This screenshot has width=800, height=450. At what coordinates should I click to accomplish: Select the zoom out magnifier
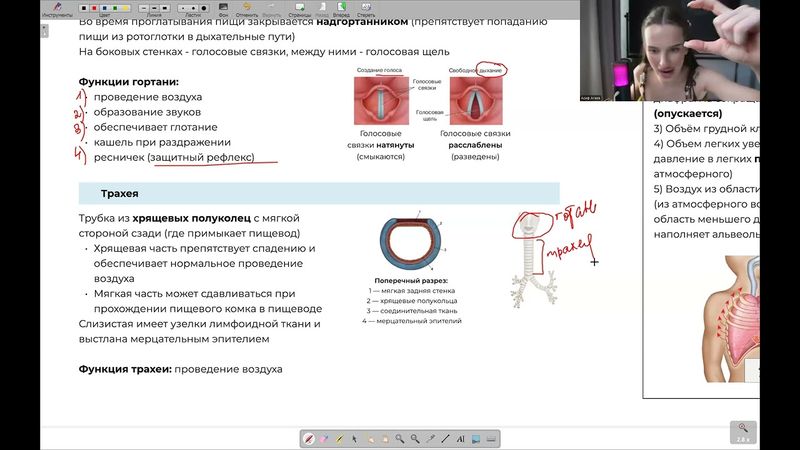point(415,439)
